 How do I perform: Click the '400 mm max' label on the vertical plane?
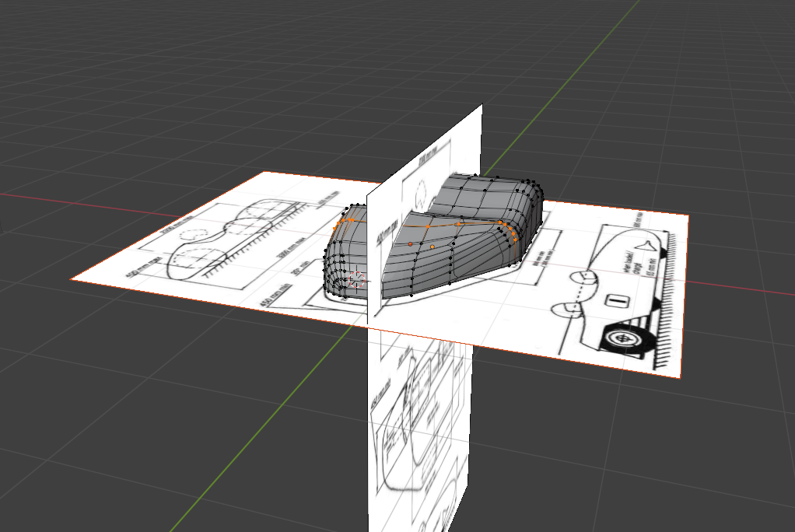pos(387,234)
